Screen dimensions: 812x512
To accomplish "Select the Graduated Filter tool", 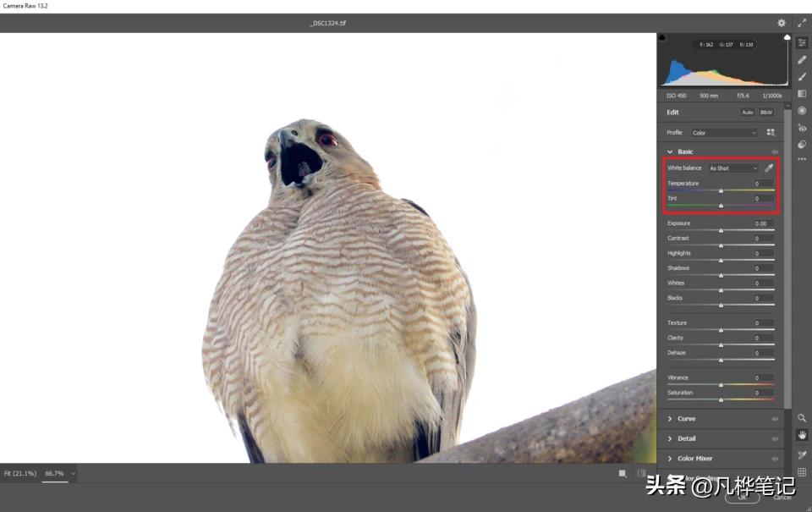I will tap(802, 94).
